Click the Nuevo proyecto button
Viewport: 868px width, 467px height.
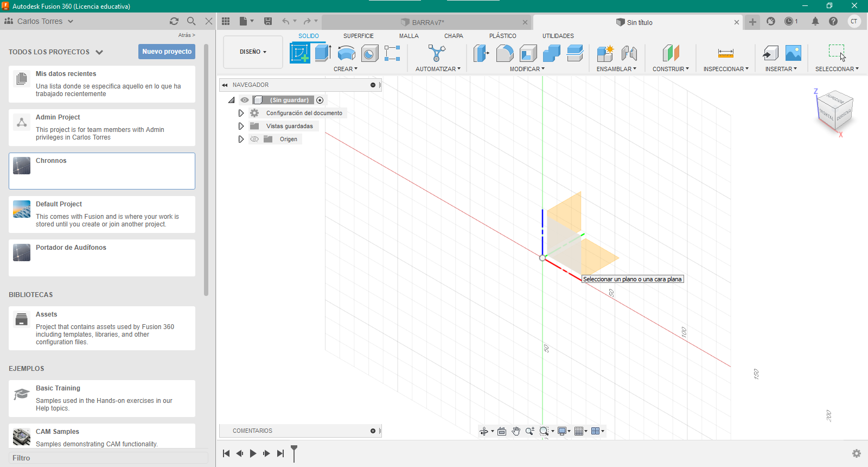(167, 52)
